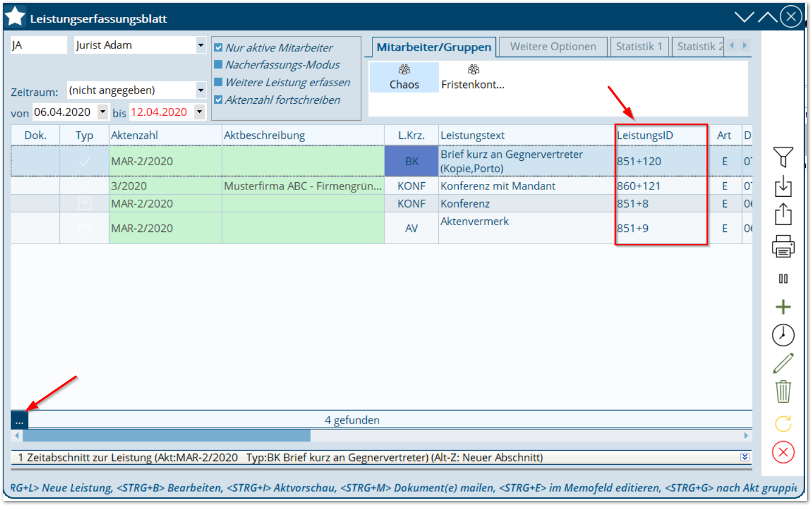Image resolution: width=812 pixels, height=506 pixels.
Task: Click the bis date field 12.04.2020
Action: coord(161,112)
